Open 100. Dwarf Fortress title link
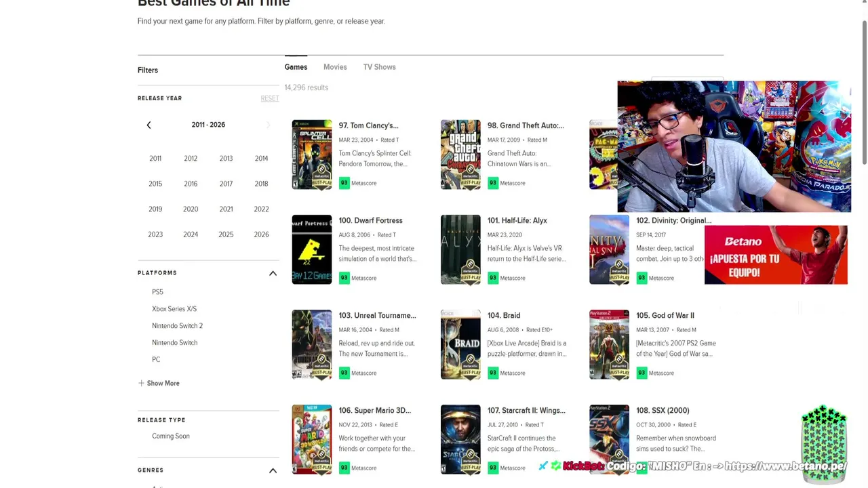This screenshot has height=488, width=868. pos(370,220)
